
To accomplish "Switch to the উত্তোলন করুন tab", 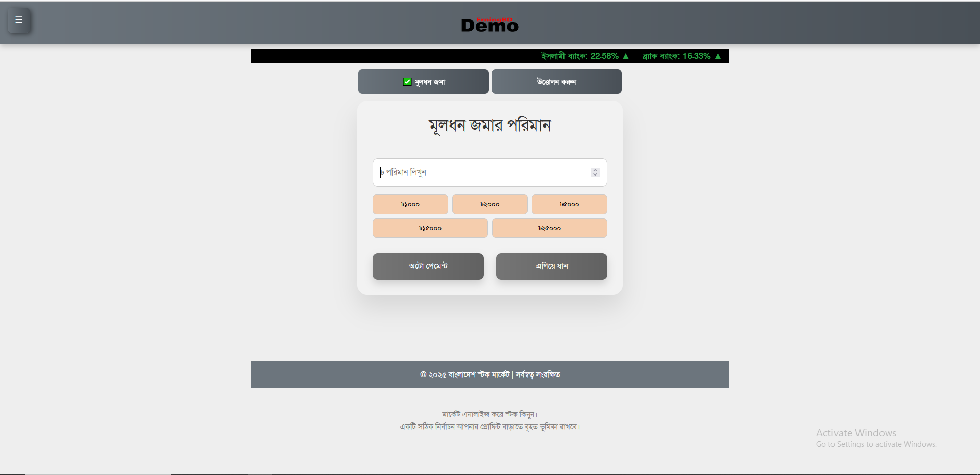I will coord(556,82).
